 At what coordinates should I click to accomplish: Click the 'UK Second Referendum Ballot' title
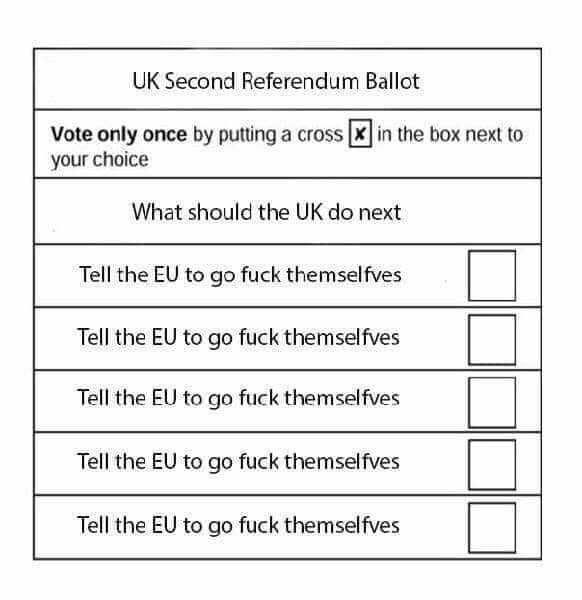[x=276, y=82]
